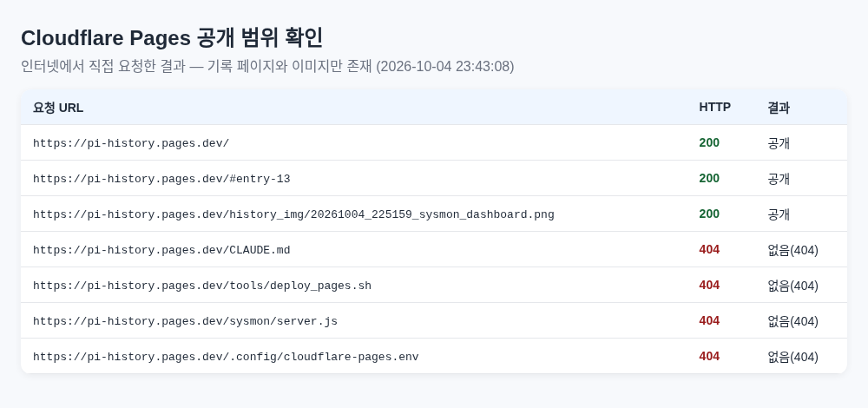868x408 pixels.
Task: Click the 404 status in server.js row
Action: [709, 320]
